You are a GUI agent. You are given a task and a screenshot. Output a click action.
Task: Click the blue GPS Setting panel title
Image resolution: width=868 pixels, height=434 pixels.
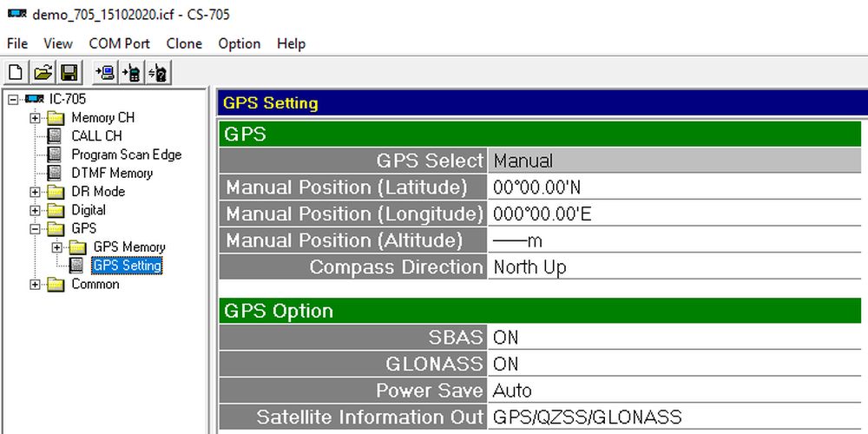(542, 103)
